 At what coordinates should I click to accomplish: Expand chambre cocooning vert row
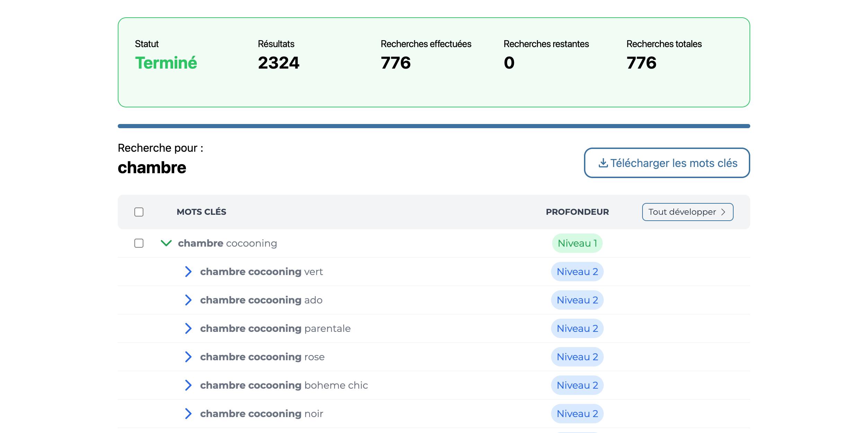click(x=188, y=272)
